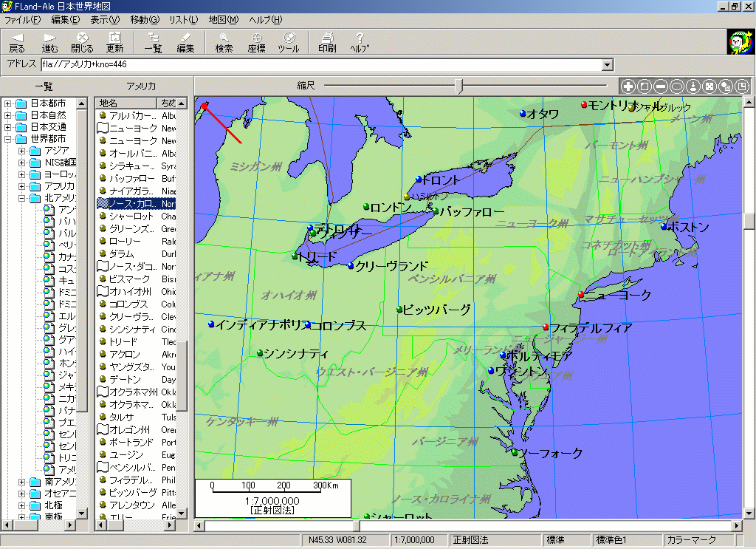Click the カラーマーク status bar field

(x=698, y=540)
